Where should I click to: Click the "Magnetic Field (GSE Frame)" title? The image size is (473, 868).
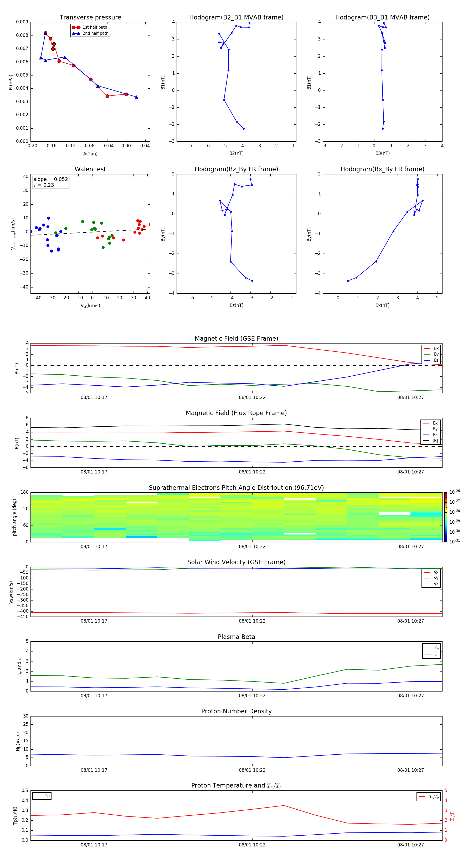point(236,339)
